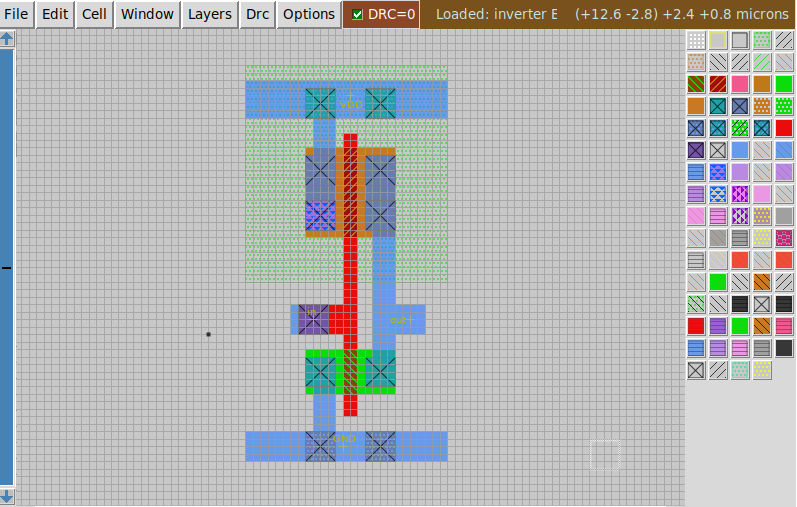Open the Cell menu
Image resolution: width=797 pixels, height=507 pixels.
click(x=94, y=14)
